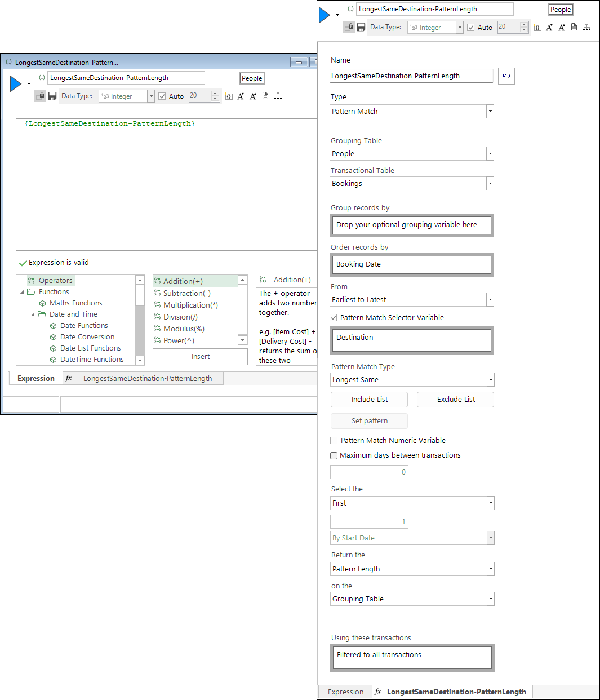The image size is (600, 700).
Task: Click variable icon beside left name field
Action: pyautogui.click(x=42, y=78)
